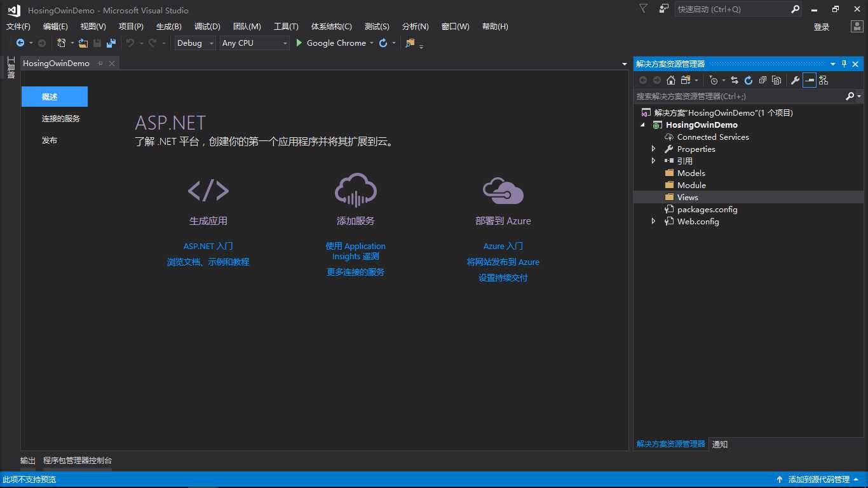Toggle pin on HosingOwinDemo document tab
Image resolution: width=868 pixels, height=488 pixels.
[x=100, y=64]
